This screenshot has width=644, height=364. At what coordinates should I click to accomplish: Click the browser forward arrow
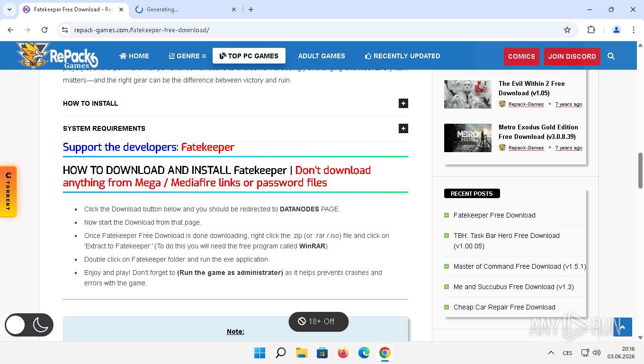[x=27, y=30]
